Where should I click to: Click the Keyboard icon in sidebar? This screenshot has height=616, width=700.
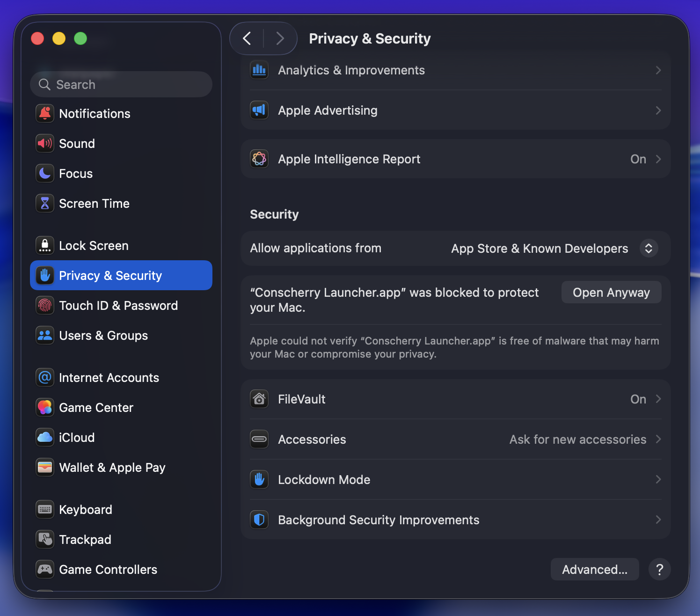click(45, 510)
